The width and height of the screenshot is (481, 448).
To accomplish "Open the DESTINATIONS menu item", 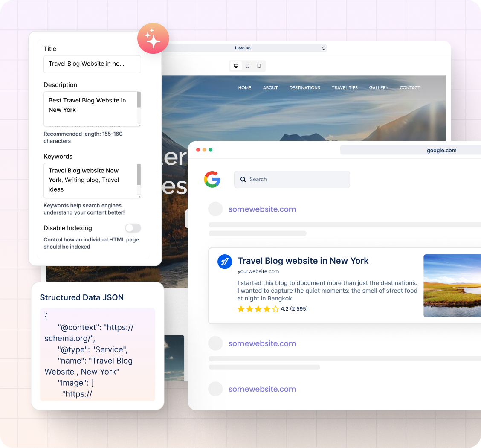I will click(304, 88).
